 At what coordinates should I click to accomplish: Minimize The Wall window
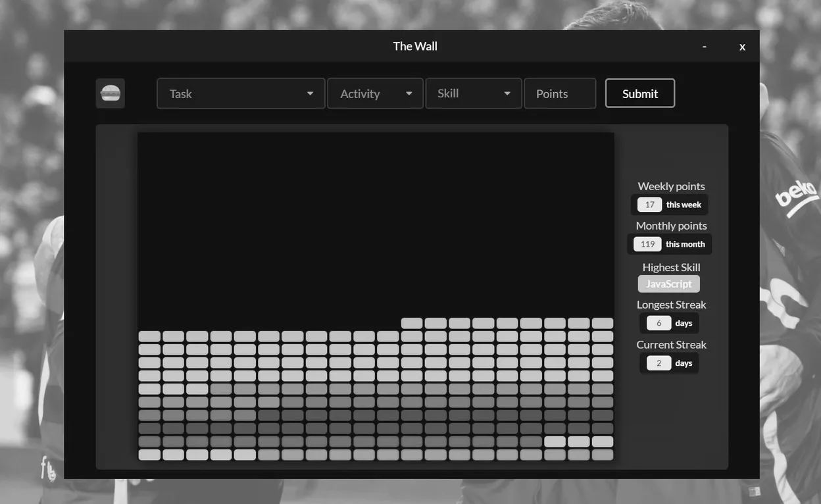point(705,46)
